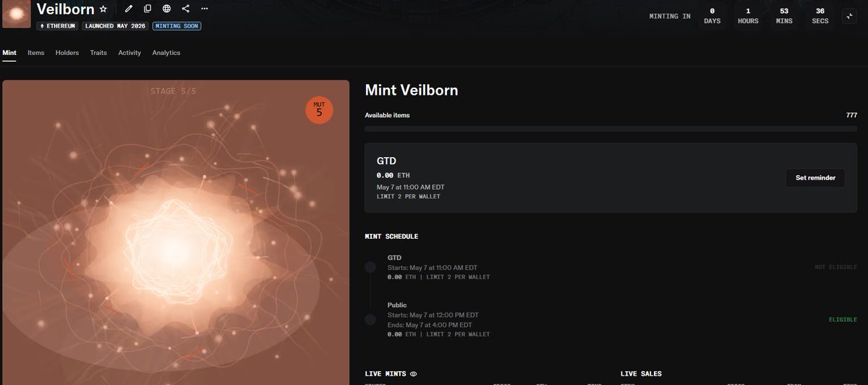
Task: Open the Veilborn collection avatar thumbnail
Action: tap(17, 14)
